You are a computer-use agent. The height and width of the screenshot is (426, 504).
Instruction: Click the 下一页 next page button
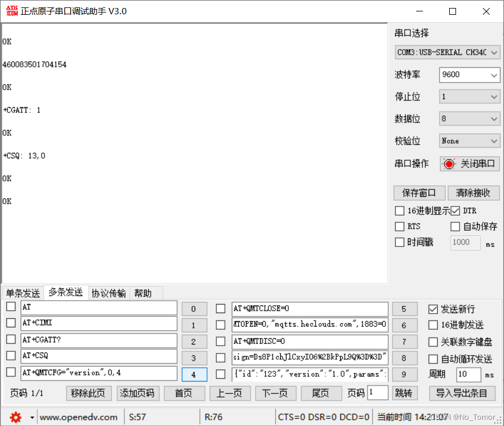tap(276, 393)
